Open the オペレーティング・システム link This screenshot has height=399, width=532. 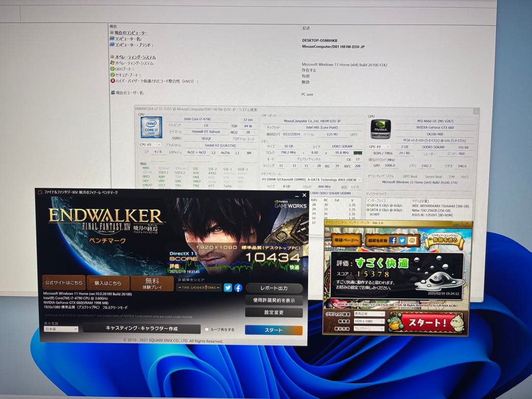pyautogui.click(x=135, y=57)
